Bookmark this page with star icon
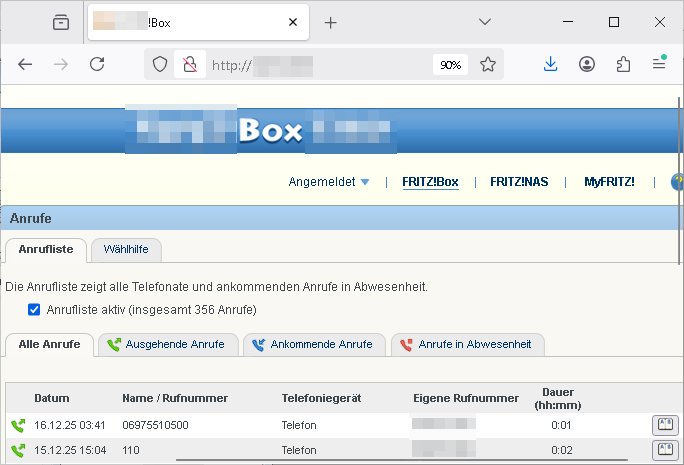 [x=488, y=64]
